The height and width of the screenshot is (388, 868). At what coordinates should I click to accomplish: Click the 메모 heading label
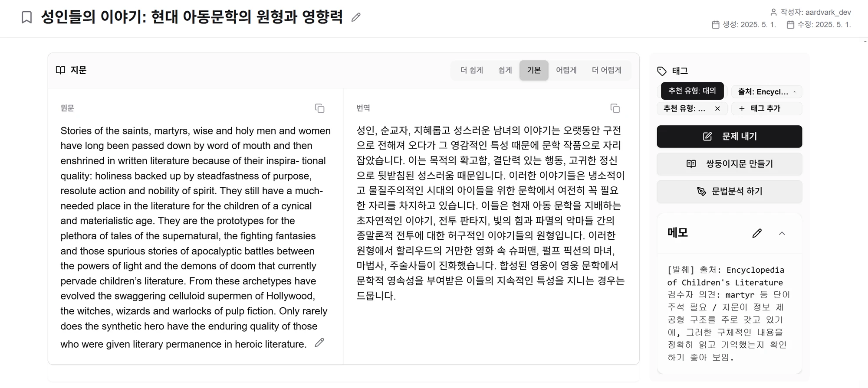tap(678, 233)
